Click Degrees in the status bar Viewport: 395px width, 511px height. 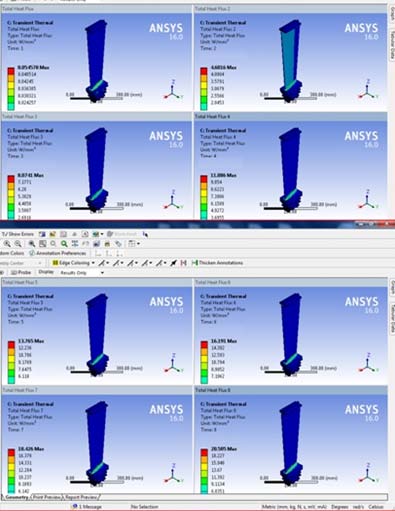[x=340, y=507]
